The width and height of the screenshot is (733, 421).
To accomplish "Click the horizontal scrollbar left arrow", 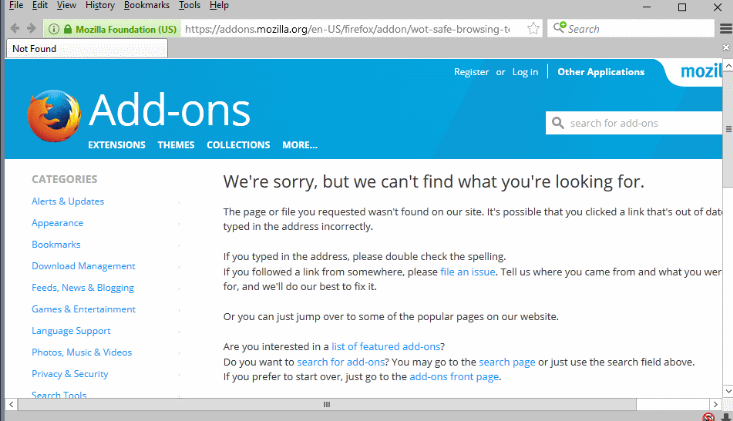I will coord(11,404).
